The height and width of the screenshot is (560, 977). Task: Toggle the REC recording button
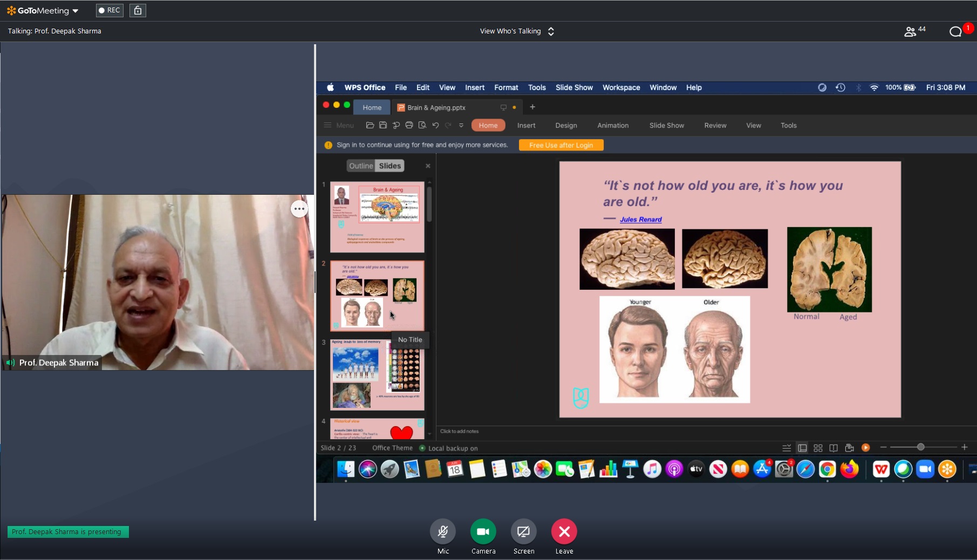pyautogui.click(x=110, y=10)
